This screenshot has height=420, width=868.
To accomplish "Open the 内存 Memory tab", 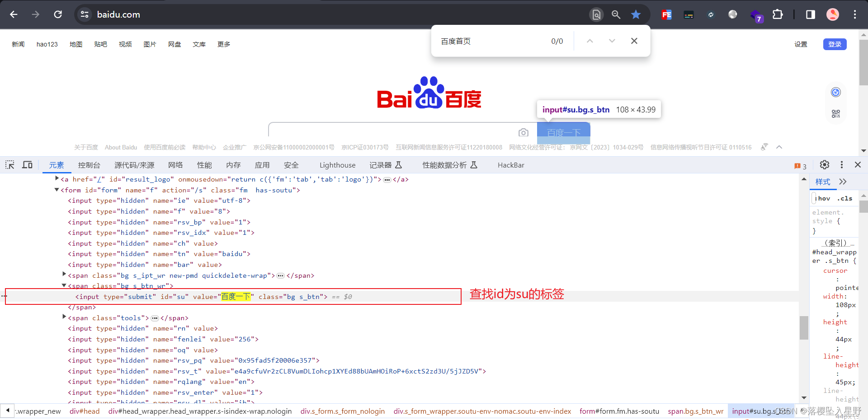I will click(233, 165).
